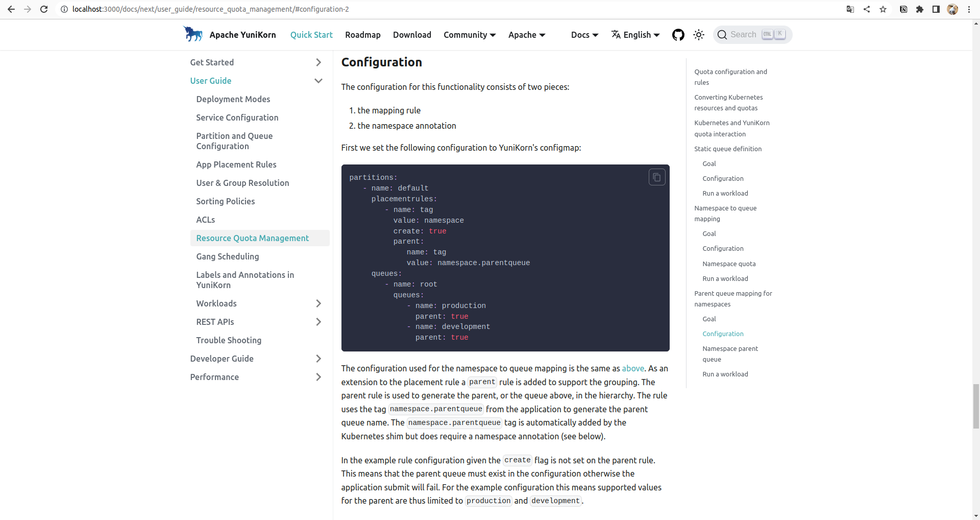The width and height of the screenshot is (980, 520).
Task: Open Sorting Policies doc
Action: click(226, 201)
